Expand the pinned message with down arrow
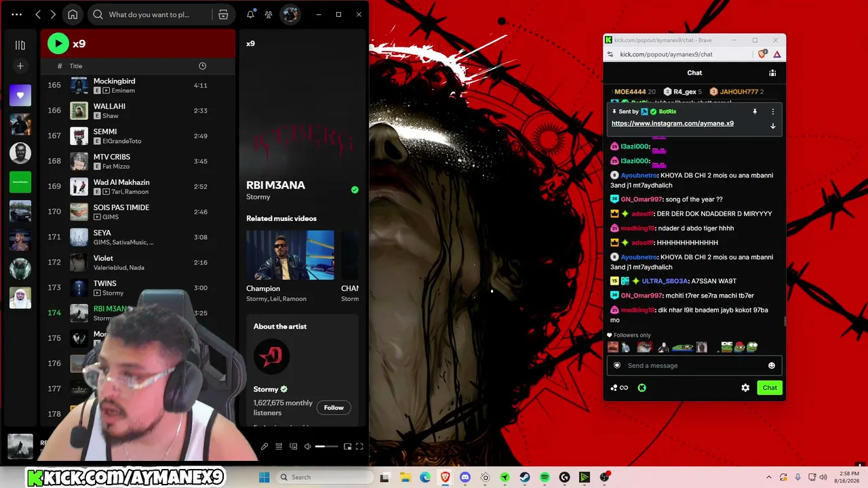Screen dimensions: 868x488 pos(772,126)
